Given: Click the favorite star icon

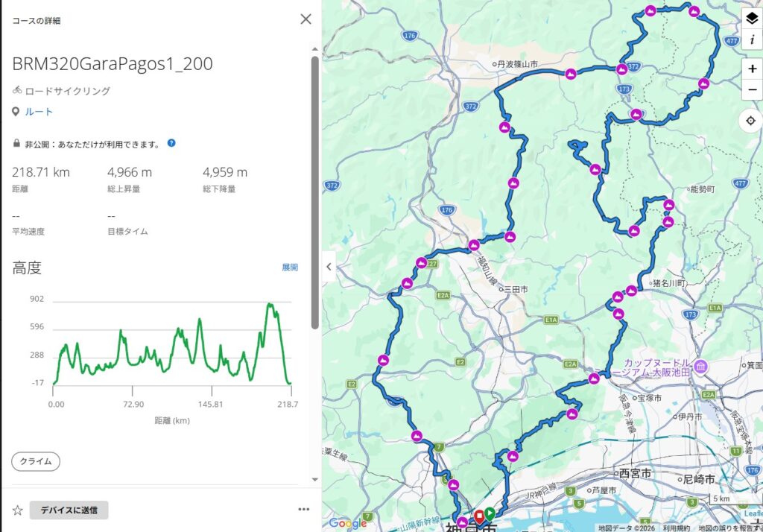Looking at the screenshot, I should [17, 510].
